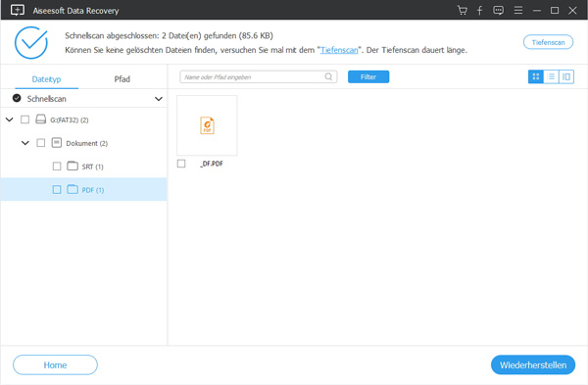This screenshot has height=385, width=588.
Task: Switch to list view
Action: click(551, 76)
